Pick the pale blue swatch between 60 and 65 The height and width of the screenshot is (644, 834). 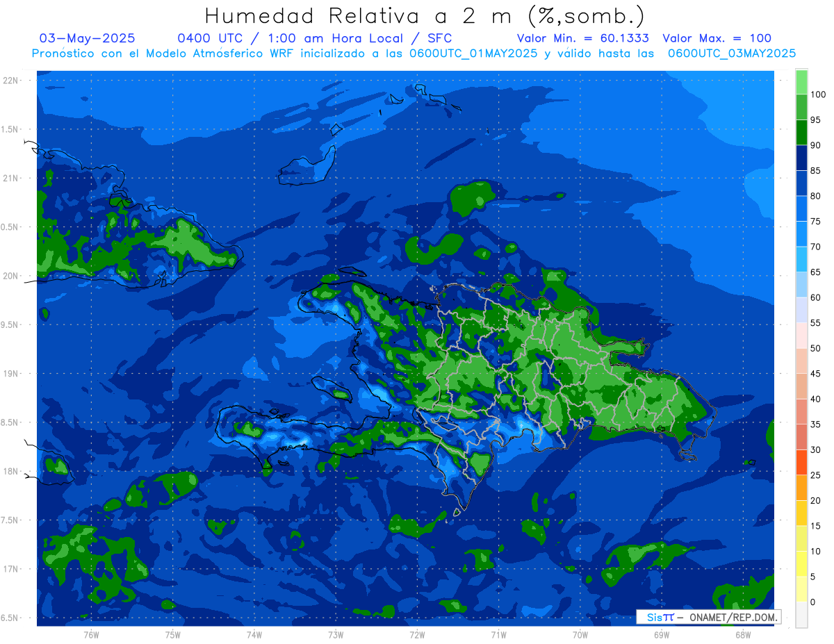801,284
